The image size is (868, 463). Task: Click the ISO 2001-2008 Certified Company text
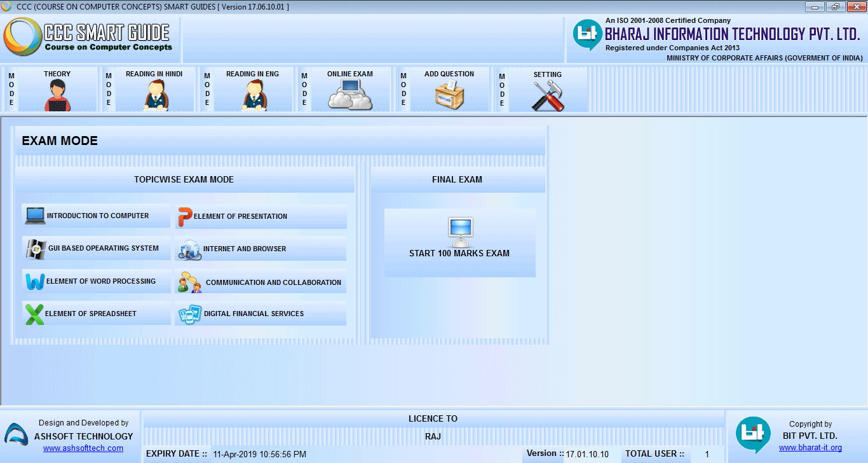668,21
